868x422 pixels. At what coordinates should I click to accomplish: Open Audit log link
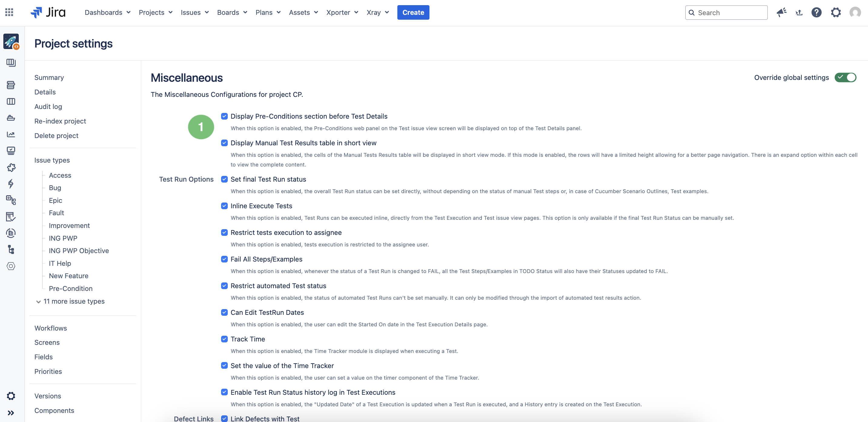tap(48, 107)
